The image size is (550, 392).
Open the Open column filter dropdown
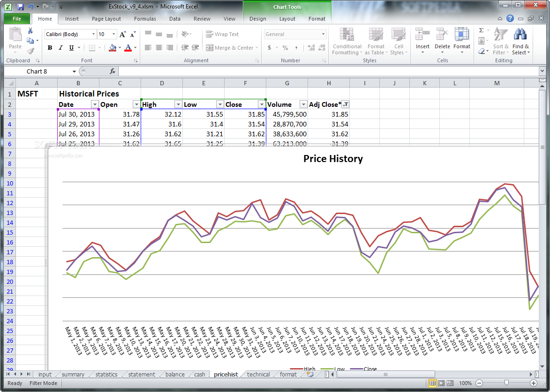click(x=136, y=104)
